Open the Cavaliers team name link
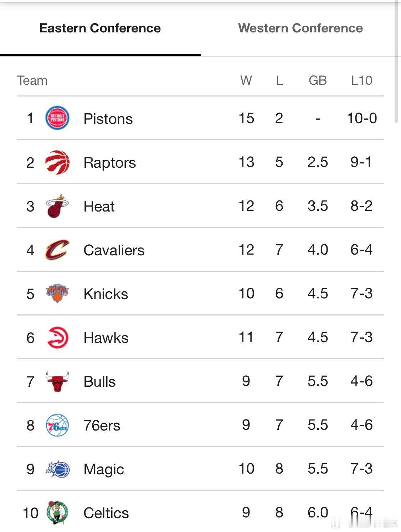 [114, 250]
